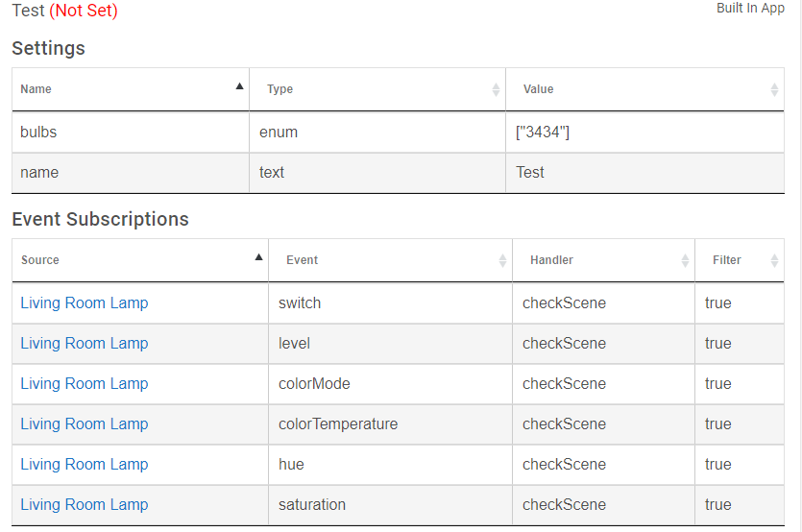Click the red Not Set label
The image size is (802, 532).
pos(84,11)
